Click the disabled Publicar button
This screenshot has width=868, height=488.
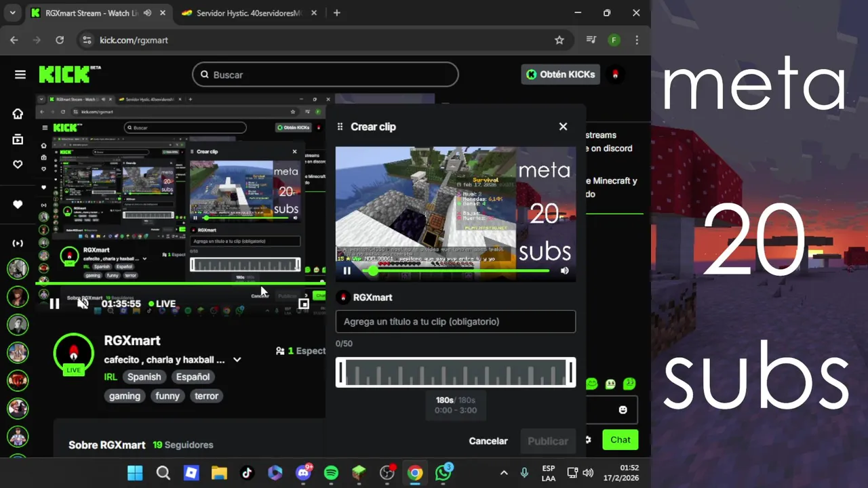[548, 441]
